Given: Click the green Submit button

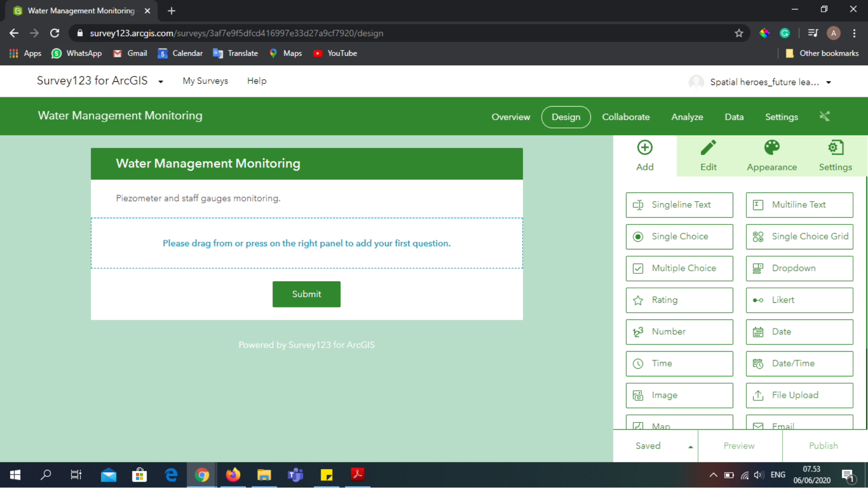Looking at the screenshot, I should coord(307,294).
